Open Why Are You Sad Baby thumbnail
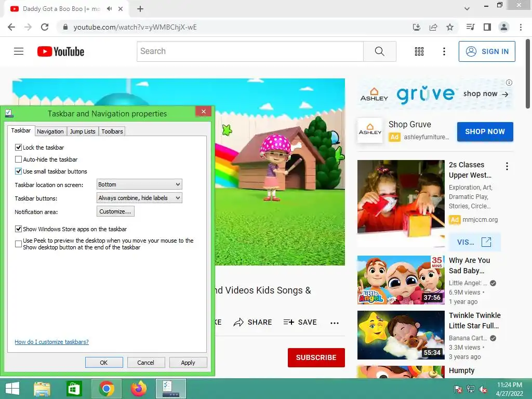The height and width of the screenshot is (399, 532). click(401, 280)
